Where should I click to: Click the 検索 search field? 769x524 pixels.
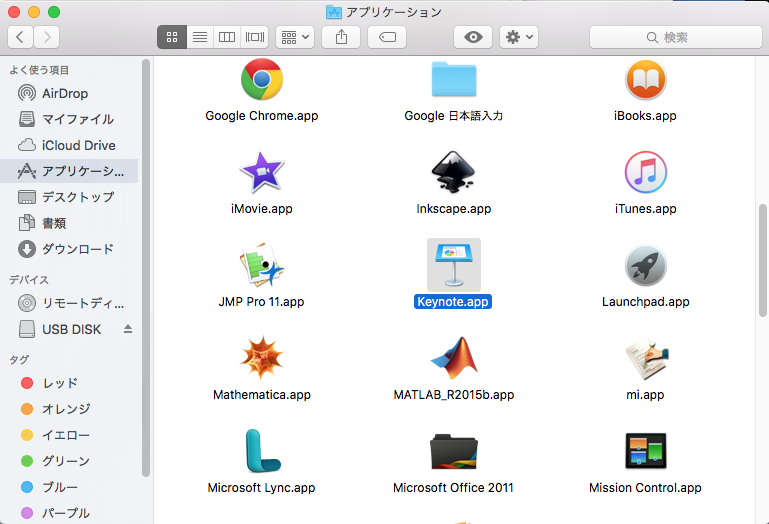tap(675, 37)
